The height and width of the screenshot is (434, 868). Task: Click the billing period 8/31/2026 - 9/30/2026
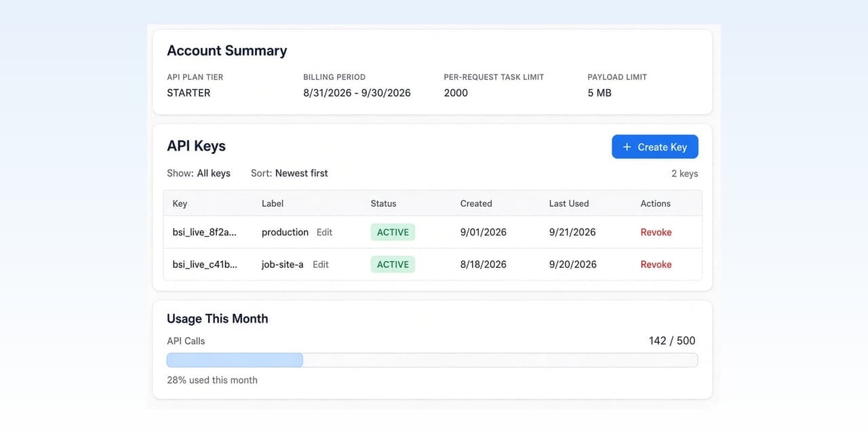pos(357,93)
